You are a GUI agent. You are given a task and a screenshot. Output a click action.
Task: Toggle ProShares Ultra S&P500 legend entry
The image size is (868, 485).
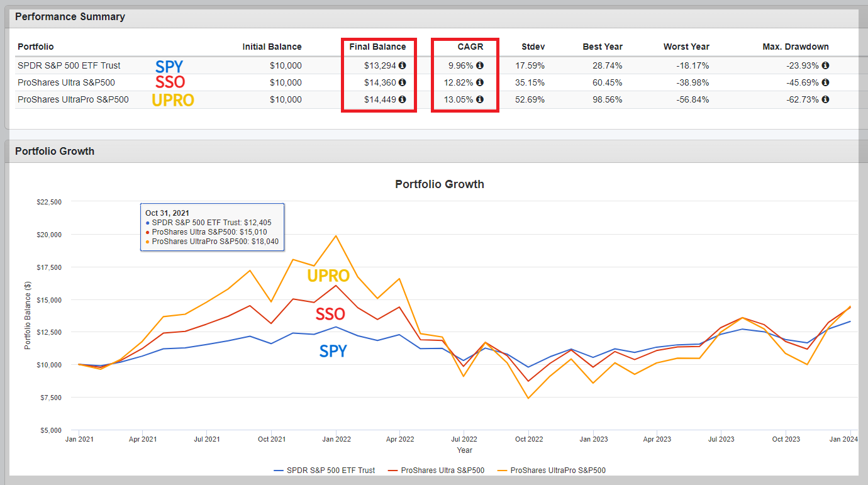click(x=437, y=470)
